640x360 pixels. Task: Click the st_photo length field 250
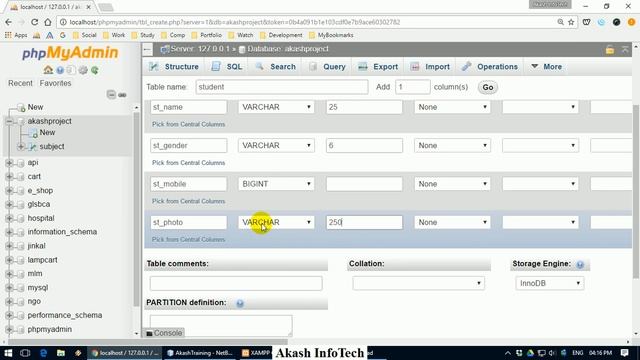364,222
